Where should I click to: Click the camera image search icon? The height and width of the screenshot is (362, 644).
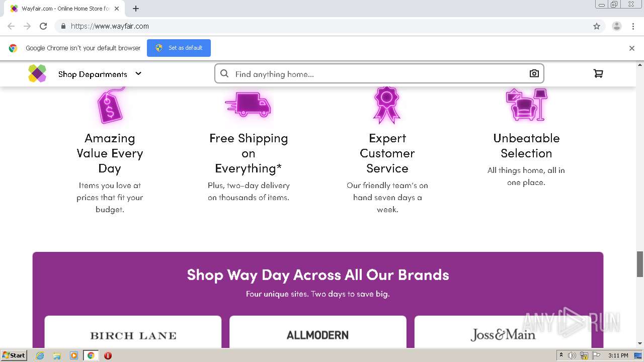point(534,73)
